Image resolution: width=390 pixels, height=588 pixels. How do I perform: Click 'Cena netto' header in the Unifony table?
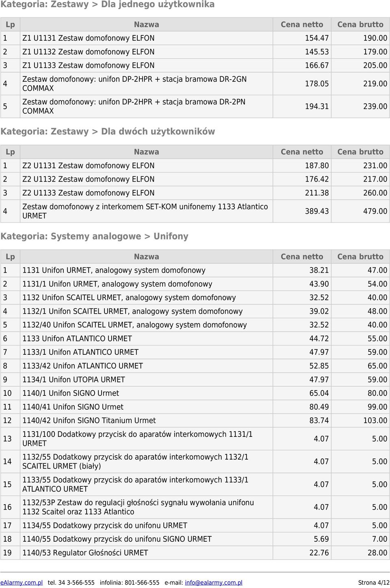pos(302,257)
